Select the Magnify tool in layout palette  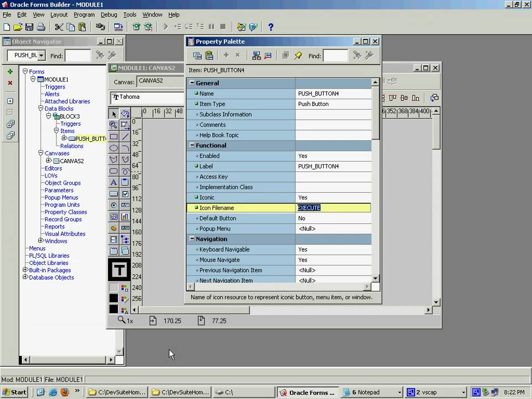click(114, 125)
